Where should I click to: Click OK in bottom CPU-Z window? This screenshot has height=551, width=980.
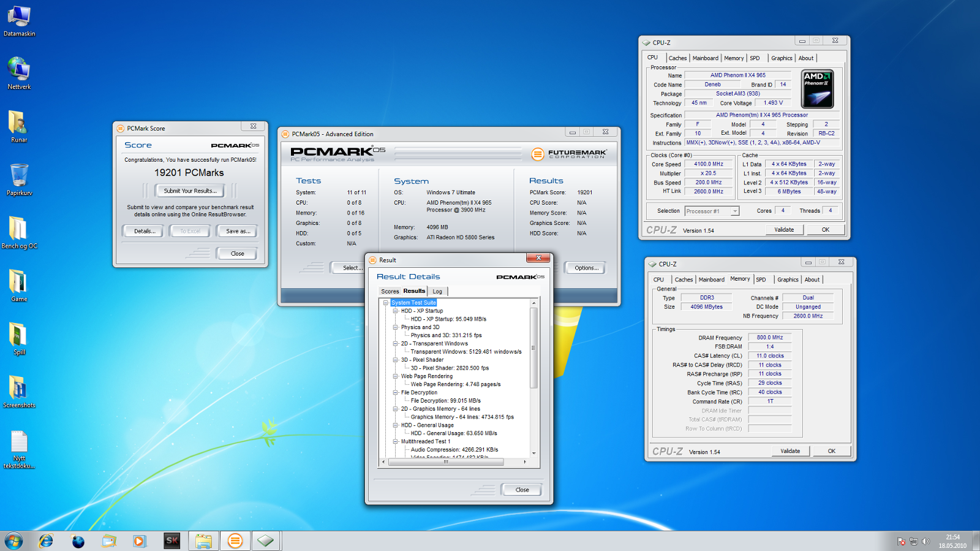point(832,451)
